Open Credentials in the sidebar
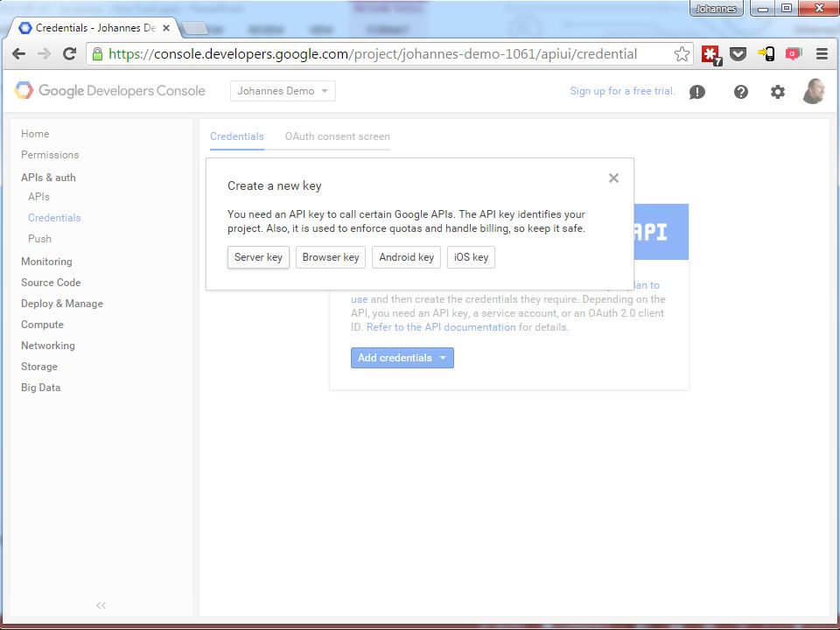Viewport: 840px width, 630px height. [54, 218]
